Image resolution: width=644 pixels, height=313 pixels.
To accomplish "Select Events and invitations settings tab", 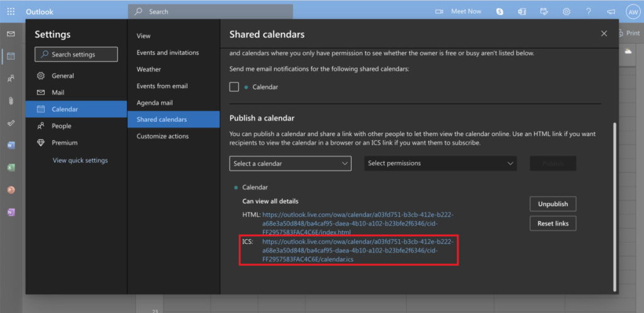I will 167,53.
